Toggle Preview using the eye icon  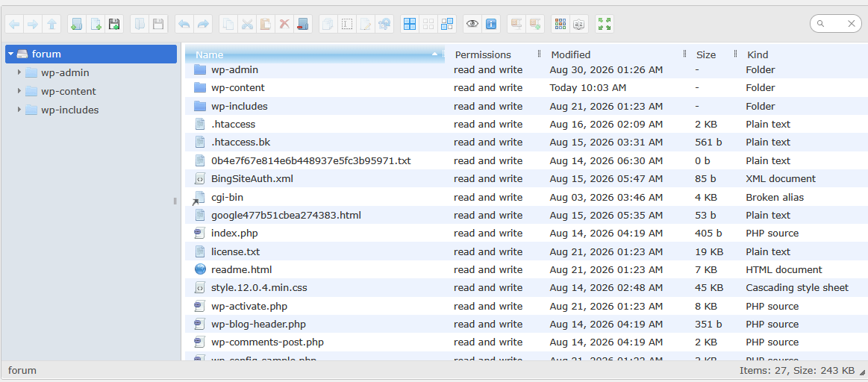[x=472, y=24]
